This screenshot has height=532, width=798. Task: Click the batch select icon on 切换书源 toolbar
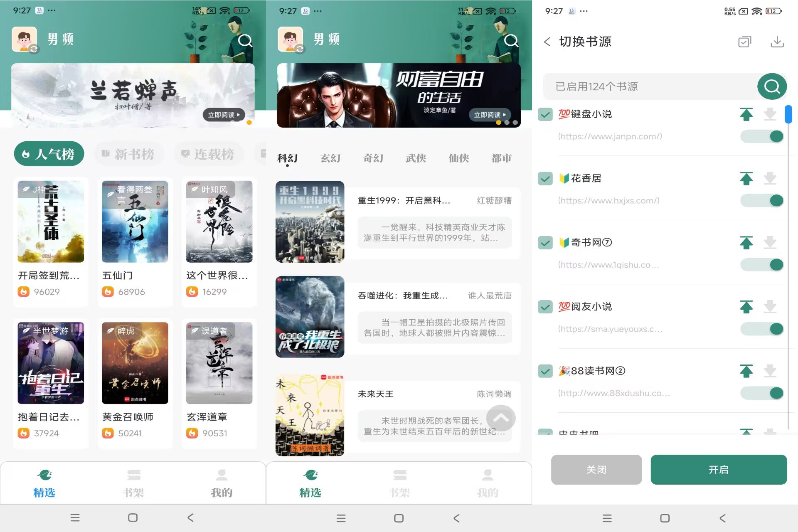744,42
